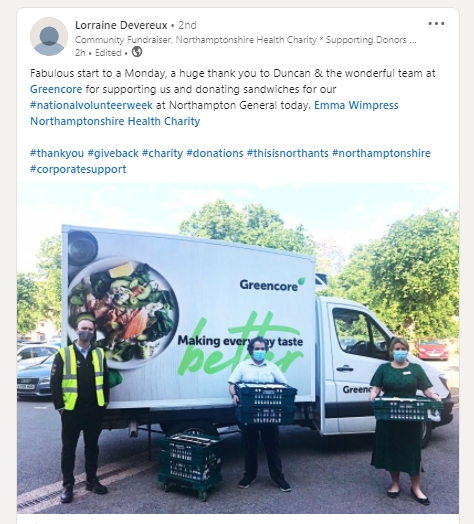Click the #donations hashtag
Image resolution: width=474 pixels, height=524 pixels.
coord(215,153)
